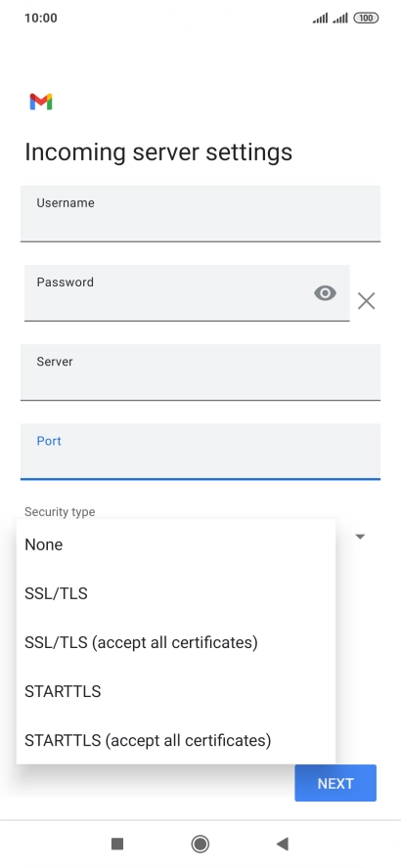Image resolution: width=401 pixels, height=868 pixels.
Task: Choose SSL/TLS from the list
Action: point(176,593)
